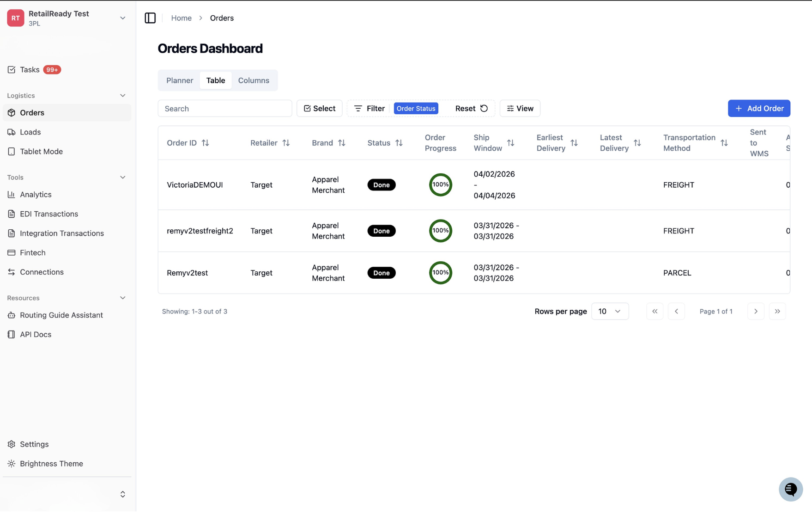Screen dimensions: 812x515
Task: Open the Home breadcrumb link
Action: pyautogui.click(x=181, y=18)
